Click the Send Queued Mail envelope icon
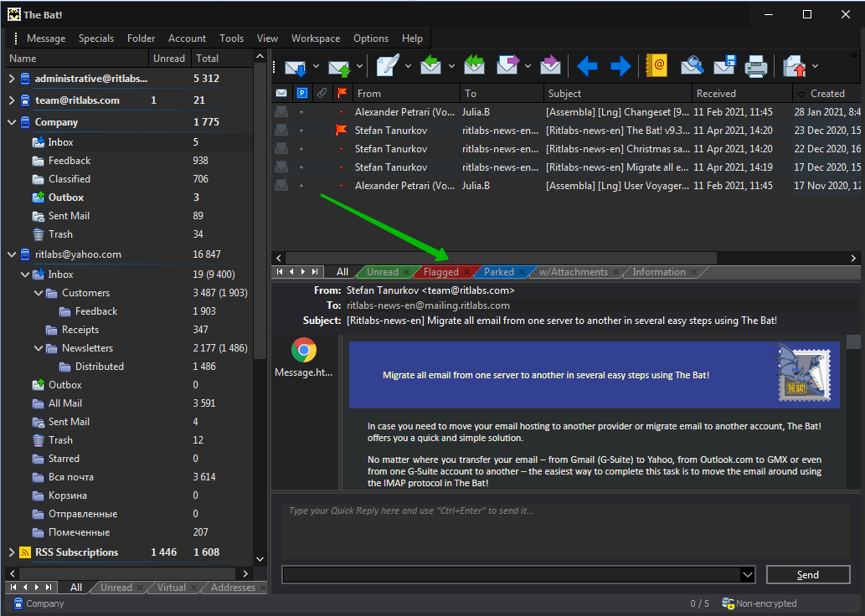Screen dimensions: 865x616 [339, 67]
